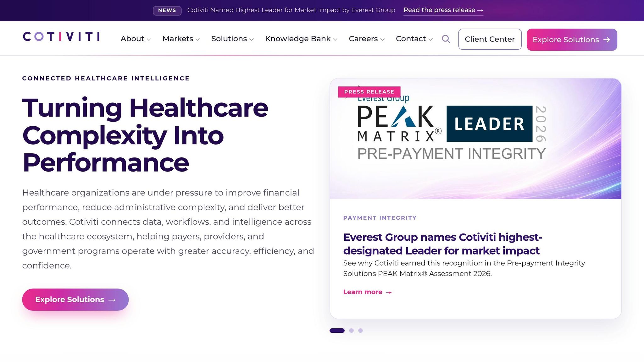Click the PRESS RELEASE tag on card
The height and width of the screenshot is (362, 644).
point(369,92)
